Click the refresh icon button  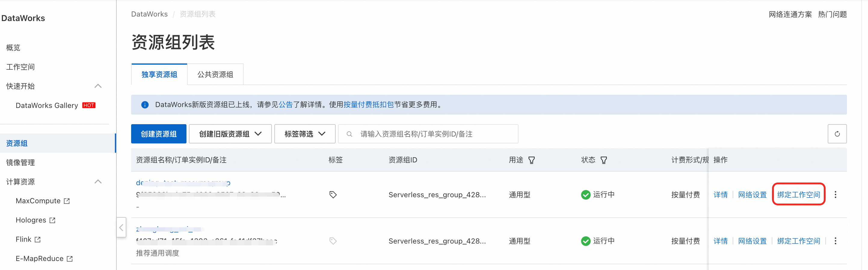(837, 134)
